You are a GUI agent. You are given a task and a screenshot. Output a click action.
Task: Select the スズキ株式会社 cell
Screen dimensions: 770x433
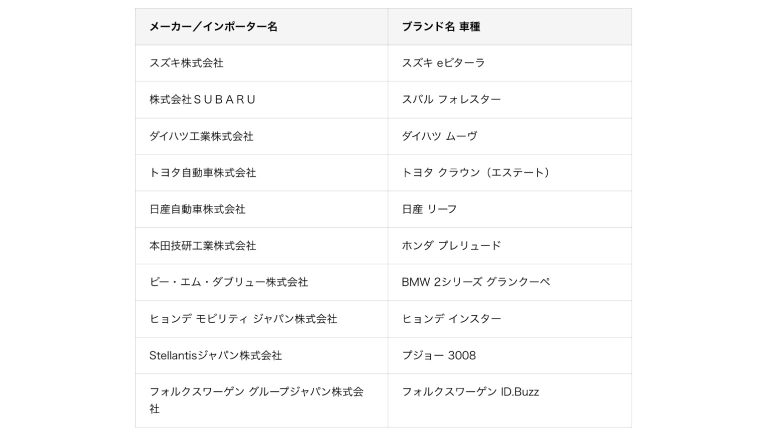coord(186,63)
